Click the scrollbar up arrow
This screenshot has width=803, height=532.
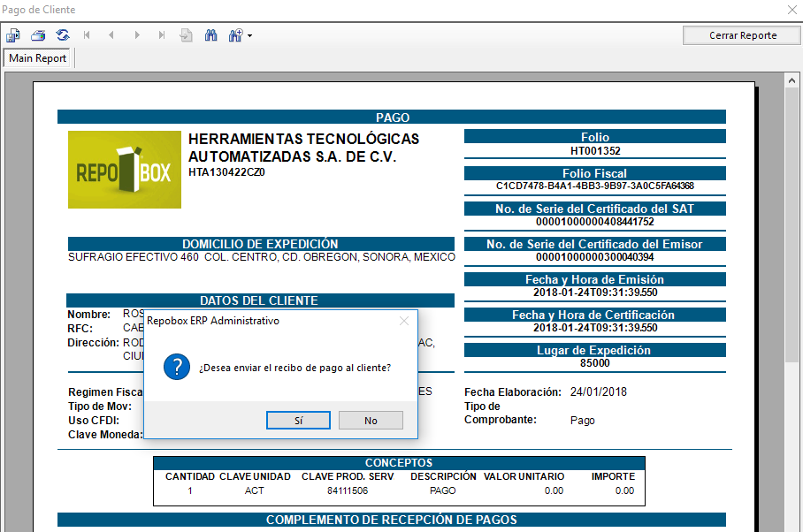pos(792,80)
